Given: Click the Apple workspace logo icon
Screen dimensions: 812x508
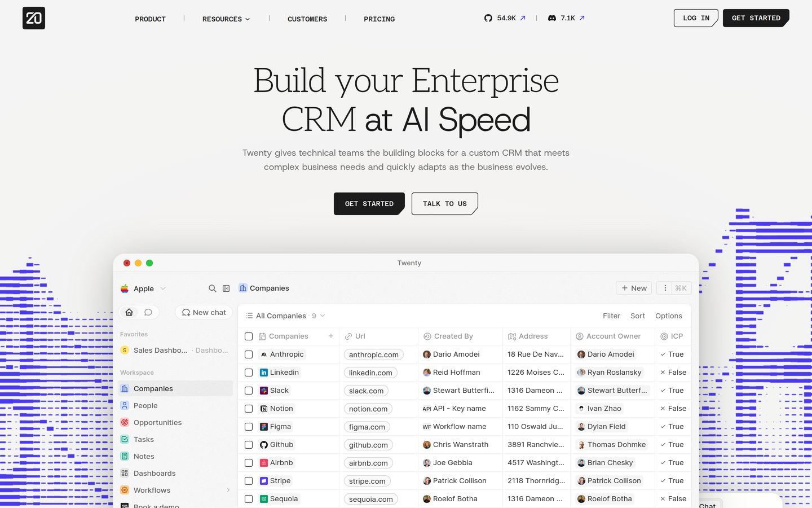Looking at the screenshot, I should pos(125,288).
